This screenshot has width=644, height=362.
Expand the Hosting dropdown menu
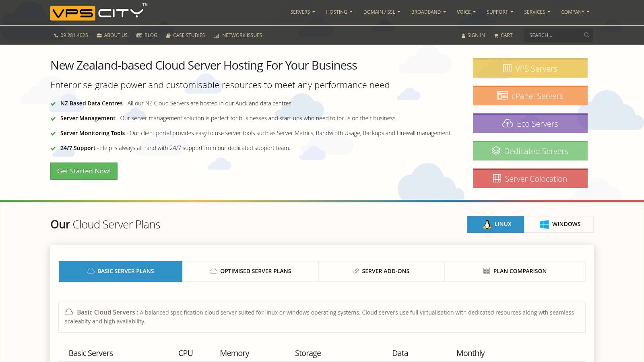point(339,12)
